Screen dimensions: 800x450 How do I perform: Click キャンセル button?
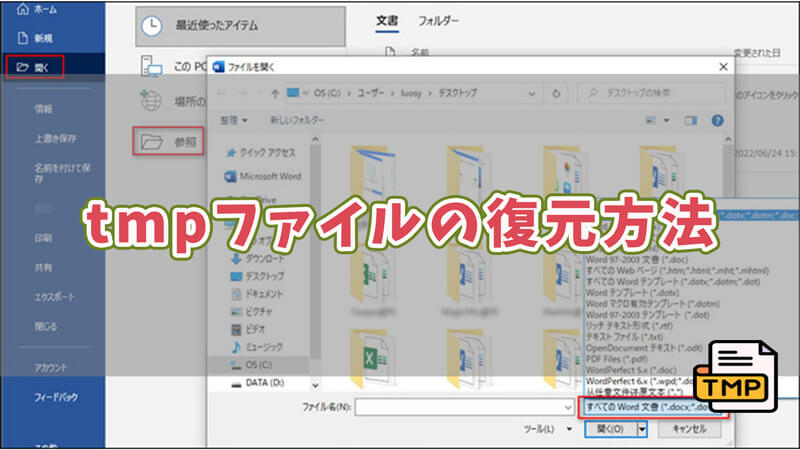(690, 429)
